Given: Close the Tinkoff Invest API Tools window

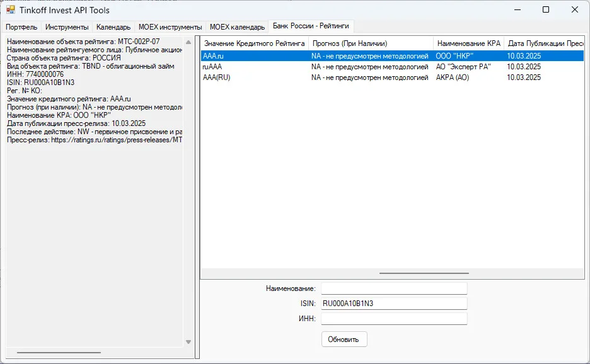Looking at the screenshot, I should pyautogui.click(x=575, y=10).
